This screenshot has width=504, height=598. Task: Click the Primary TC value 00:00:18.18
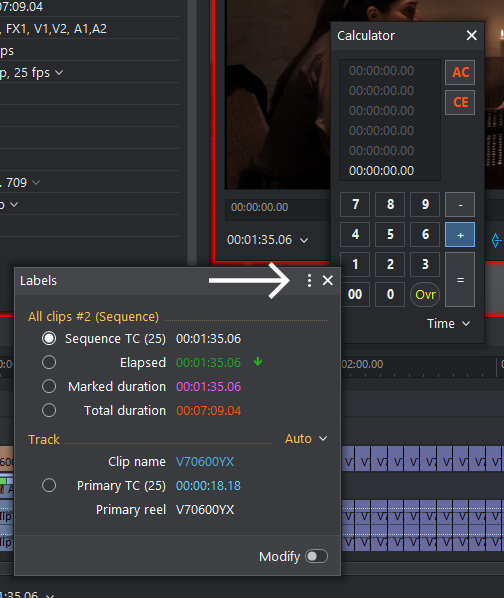208,485
